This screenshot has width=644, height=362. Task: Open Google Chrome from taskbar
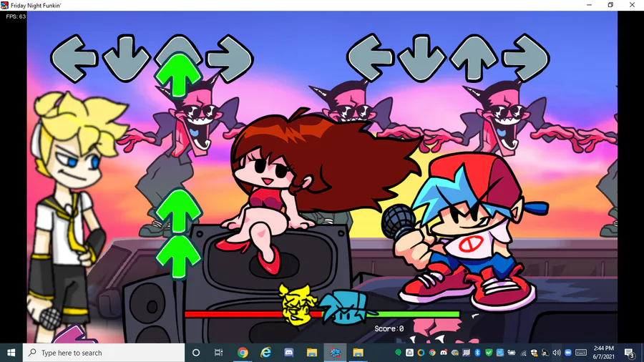(x=243, y=353)
